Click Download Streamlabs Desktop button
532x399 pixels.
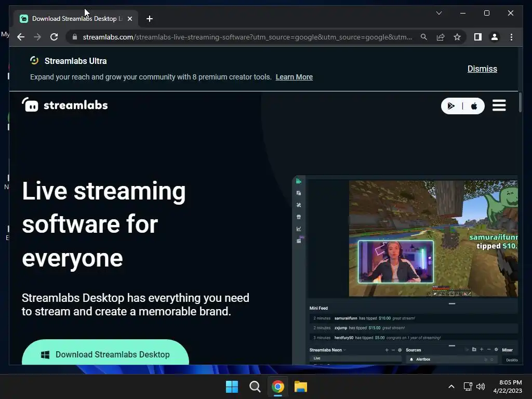(105, 353)
